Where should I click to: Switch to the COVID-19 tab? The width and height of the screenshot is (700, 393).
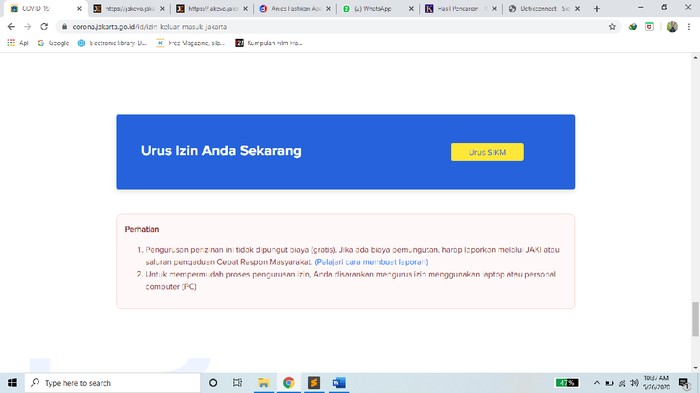(x=45, y=8)
